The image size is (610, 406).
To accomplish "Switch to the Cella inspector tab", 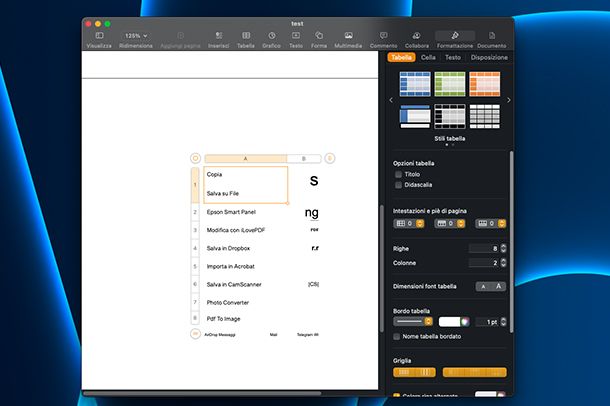I will (428, 58).
